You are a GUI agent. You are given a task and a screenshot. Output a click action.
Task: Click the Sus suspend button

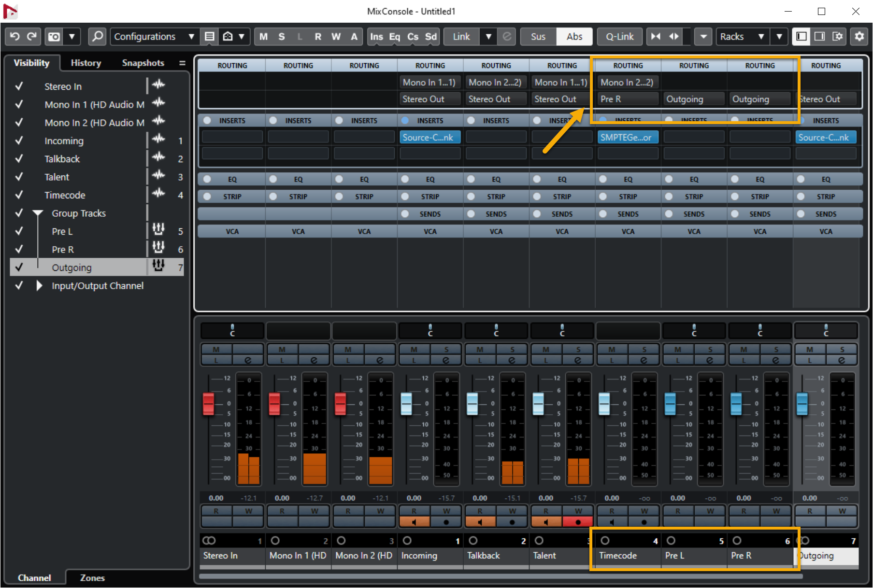pyautogui.click(x=538, y=37)
